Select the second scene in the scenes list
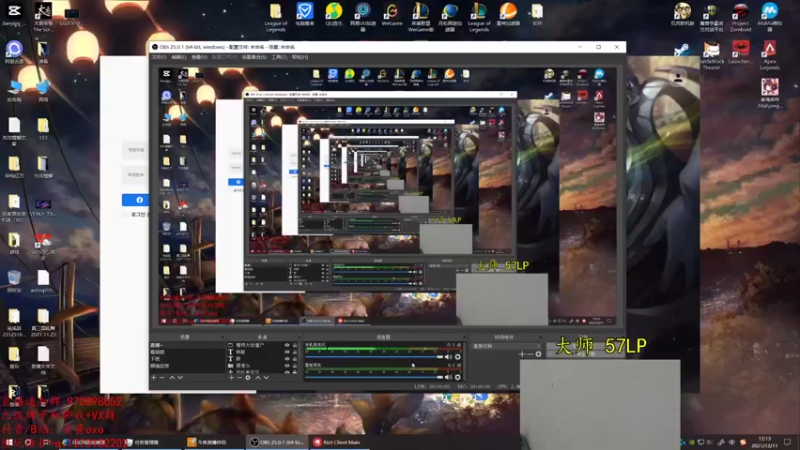Viewport: 800px width, 450px height. 187,352
